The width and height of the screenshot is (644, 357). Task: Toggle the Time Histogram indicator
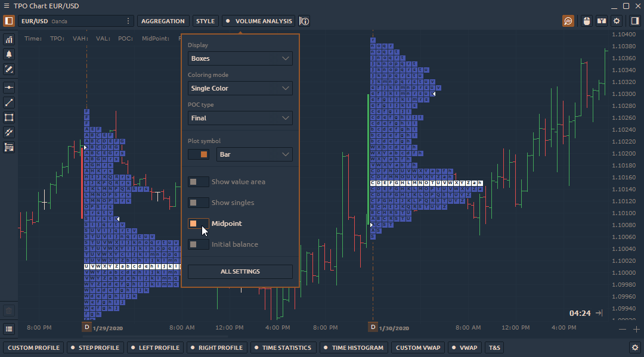[x=354, y=347]
